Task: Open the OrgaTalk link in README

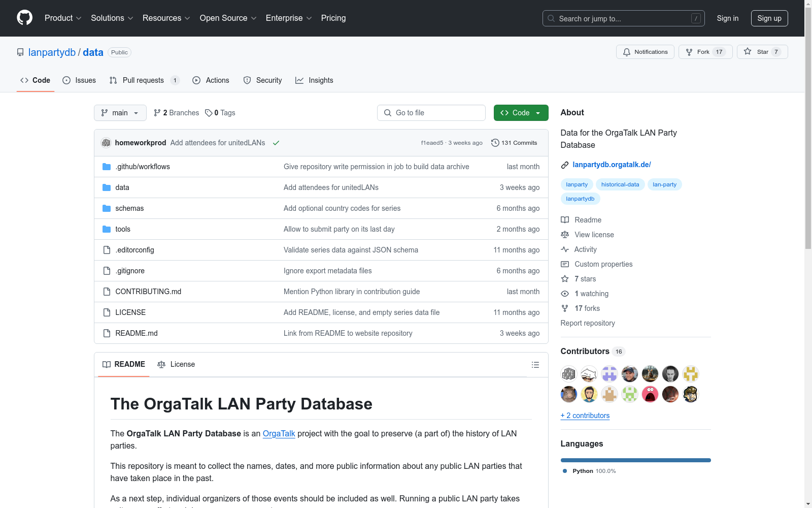Action: [279, 433]
